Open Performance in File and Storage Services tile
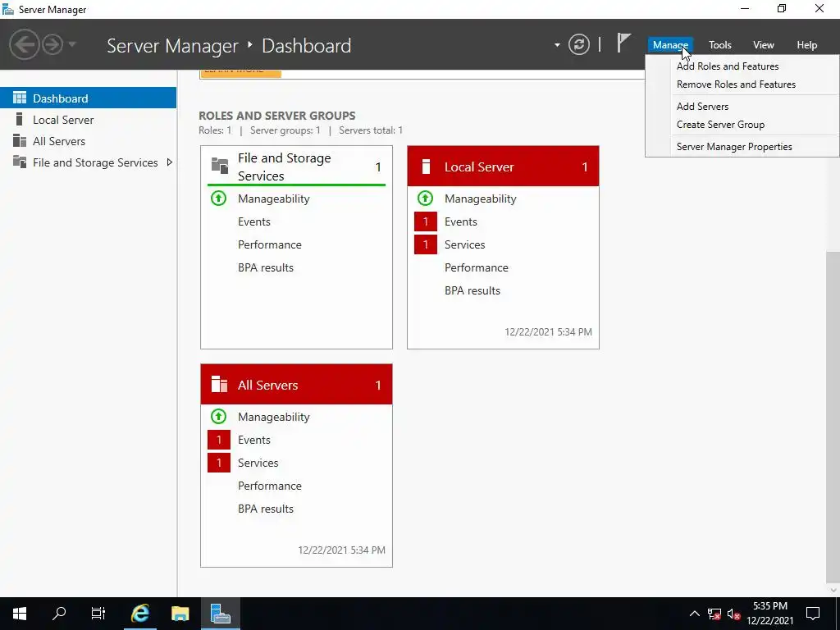Viewport: 840px width, 630px height. 269,244
